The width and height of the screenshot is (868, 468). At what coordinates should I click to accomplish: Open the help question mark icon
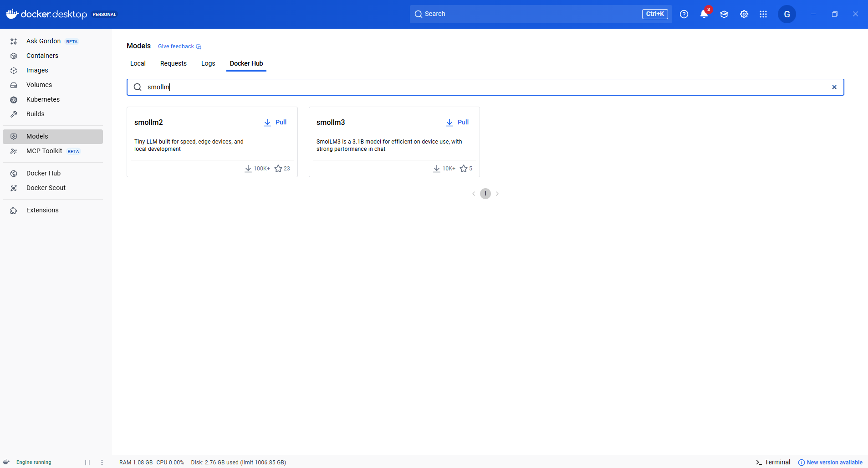pos(684,14)
